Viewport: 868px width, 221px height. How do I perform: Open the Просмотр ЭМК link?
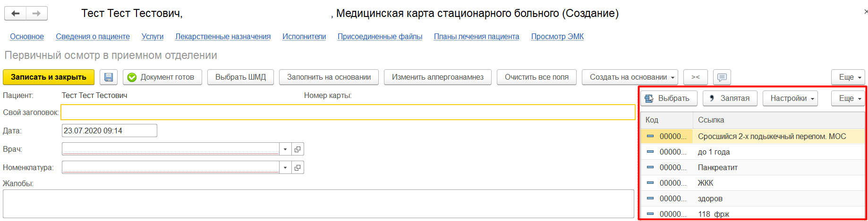557,37
